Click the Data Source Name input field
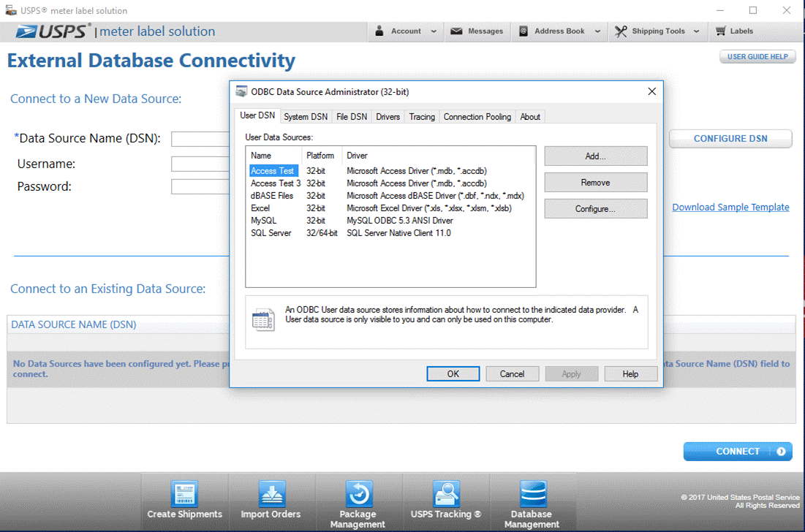 tap(200, 139)
